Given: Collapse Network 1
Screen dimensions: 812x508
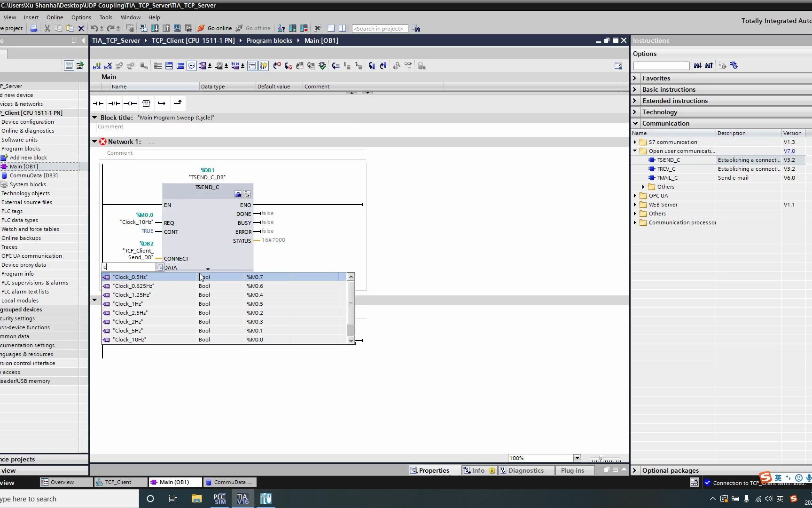Looking at the screenshot, I should coord(94,142).
